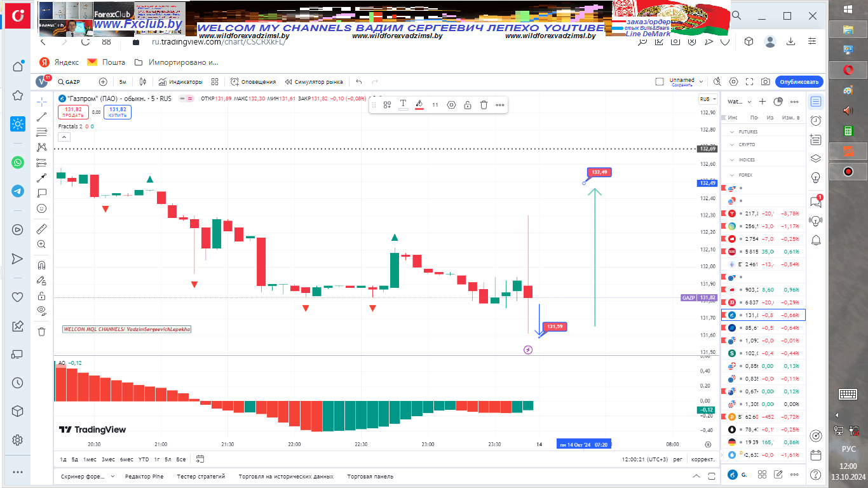Open Торговля на исторических данных tab
868x488 pixels.
click(x=286, y=476)
